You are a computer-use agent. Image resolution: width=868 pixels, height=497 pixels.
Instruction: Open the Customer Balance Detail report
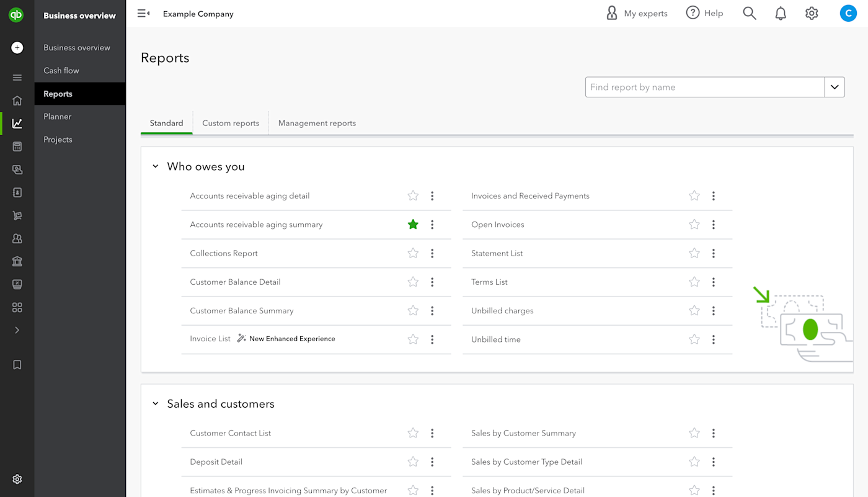(235, 282)
